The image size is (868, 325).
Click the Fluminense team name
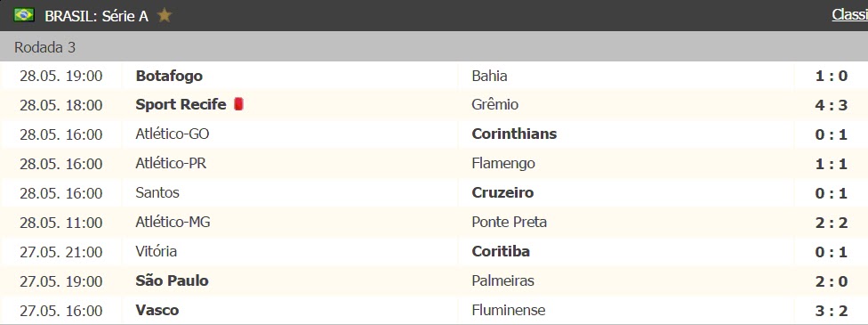click(x=509, y=310)
